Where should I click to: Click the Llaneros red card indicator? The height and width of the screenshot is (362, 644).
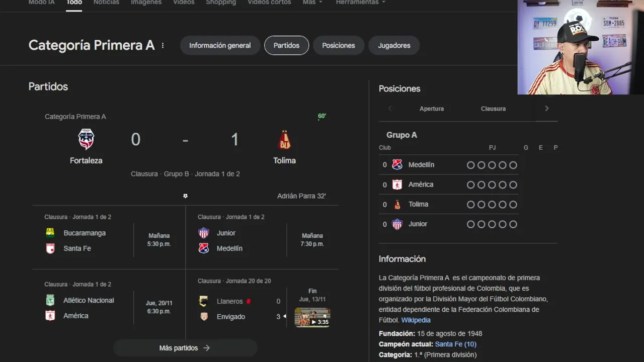(248, 301)
